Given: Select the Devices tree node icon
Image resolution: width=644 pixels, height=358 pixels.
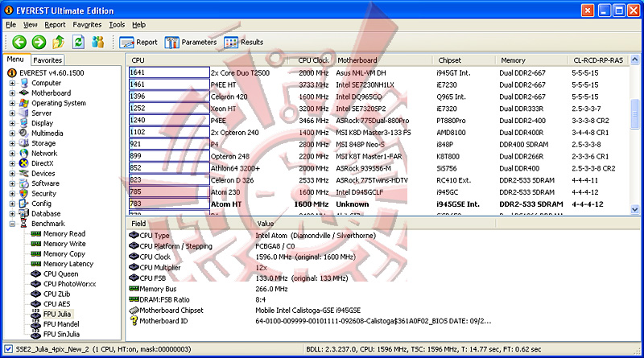Looking at the screenshot, I should tap(24, 173).
